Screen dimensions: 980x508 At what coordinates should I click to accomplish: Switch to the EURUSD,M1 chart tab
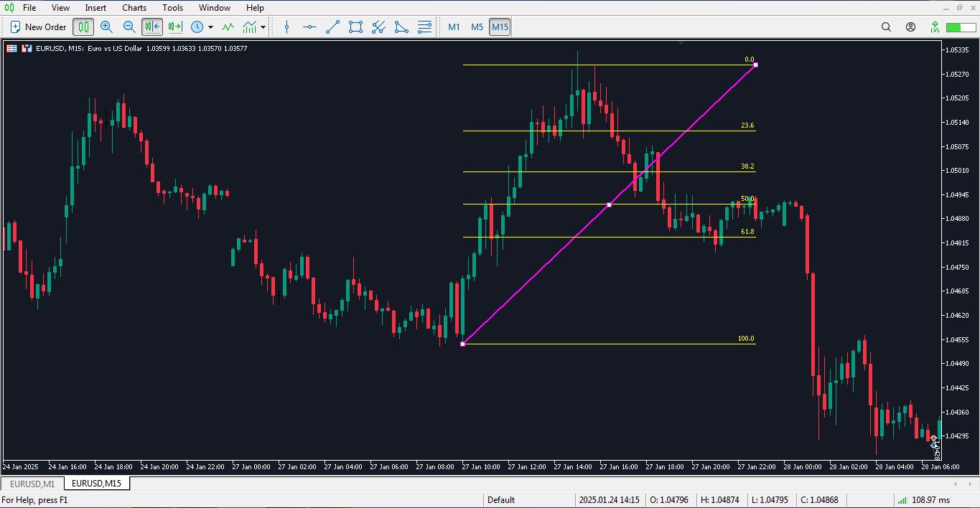pyautogui.click(x=32, y=484)
